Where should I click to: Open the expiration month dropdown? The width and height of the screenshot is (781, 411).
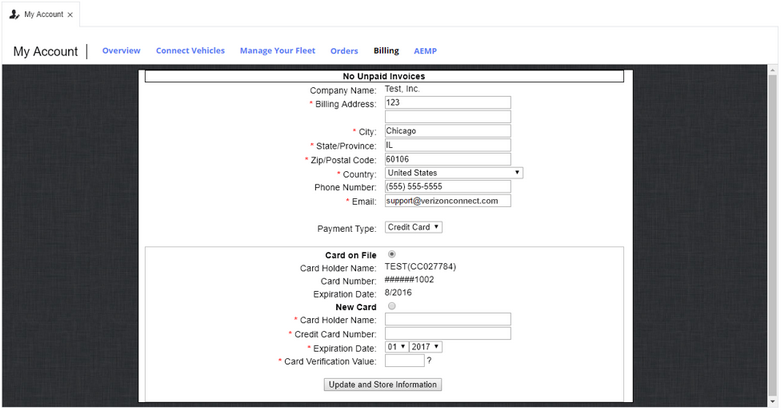click(x=397, y=347)
